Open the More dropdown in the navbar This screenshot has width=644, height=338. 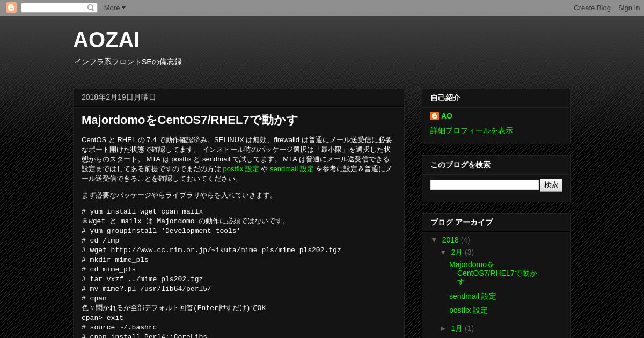pyautogui.click(x=115, y=8)
